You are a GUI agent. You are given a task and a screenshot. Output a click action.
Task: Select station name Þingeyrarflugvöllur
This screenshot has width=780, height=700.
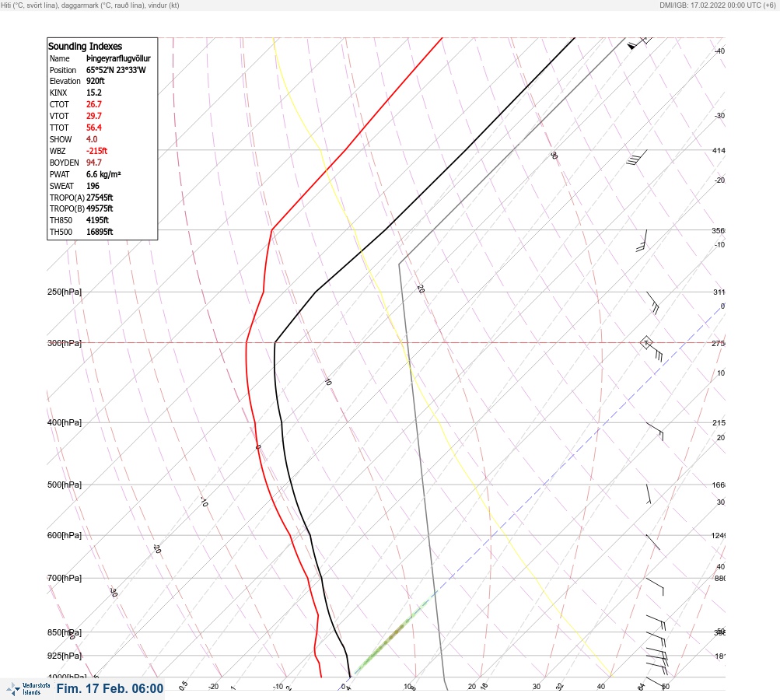(118, 58)
